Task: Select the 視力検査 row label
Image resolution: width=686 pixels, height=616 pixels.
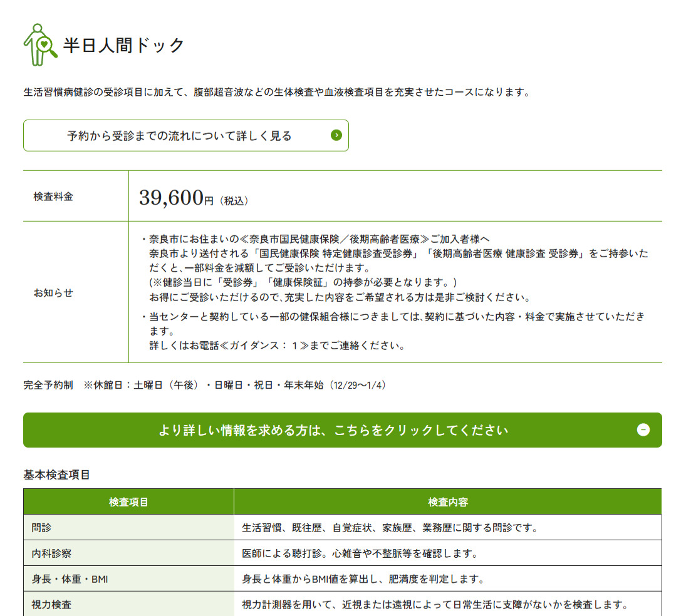Action: 51,605
